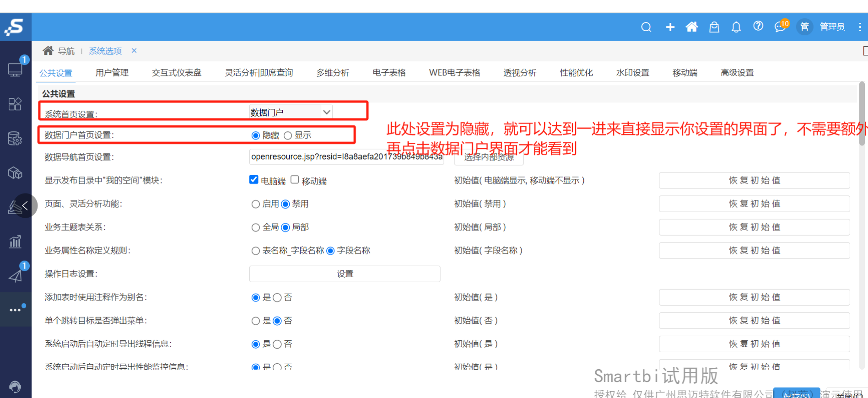Image resolution: width=868 pixels, height=398 pixels.
Task: Click the Smartbi S logo
Action: (15, 27)
